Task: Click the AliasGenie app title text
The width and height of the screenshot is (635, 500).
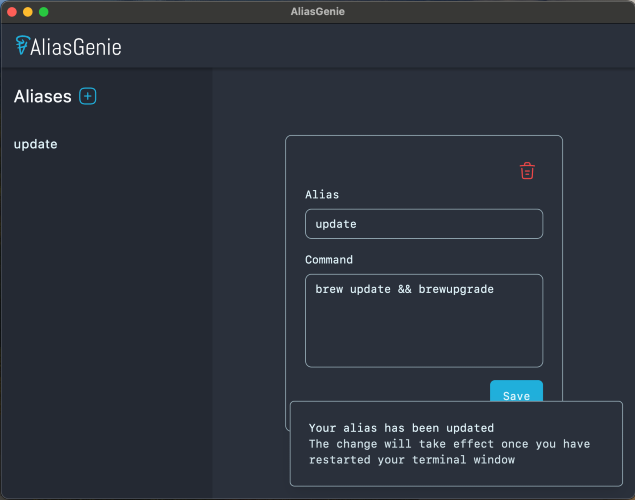Action: click(x=76, y=47)
